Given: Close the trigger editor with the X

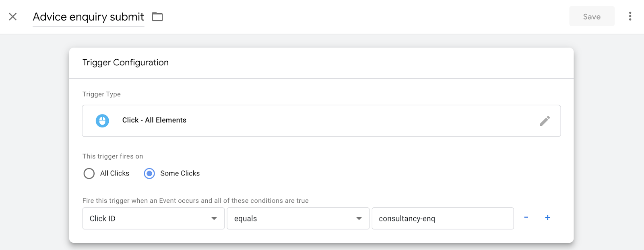Looking at the screenshot, I should pos(13,17).
